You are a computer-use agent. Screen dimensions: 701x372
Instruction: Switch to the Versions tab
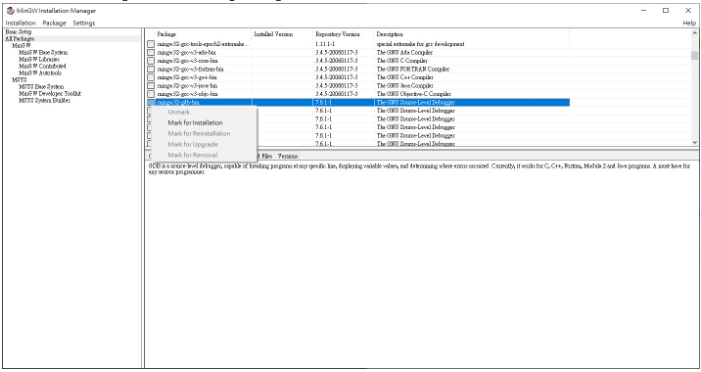coord(287,156)
